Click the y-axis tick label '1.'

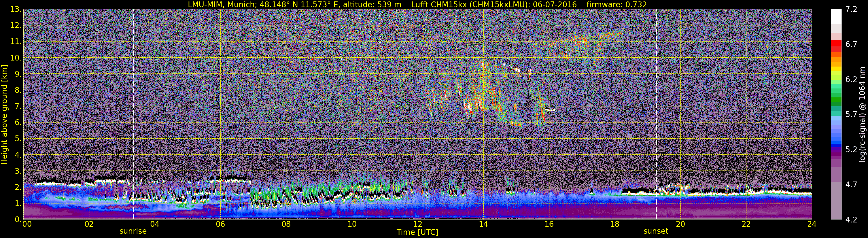(x=18, y=204)
